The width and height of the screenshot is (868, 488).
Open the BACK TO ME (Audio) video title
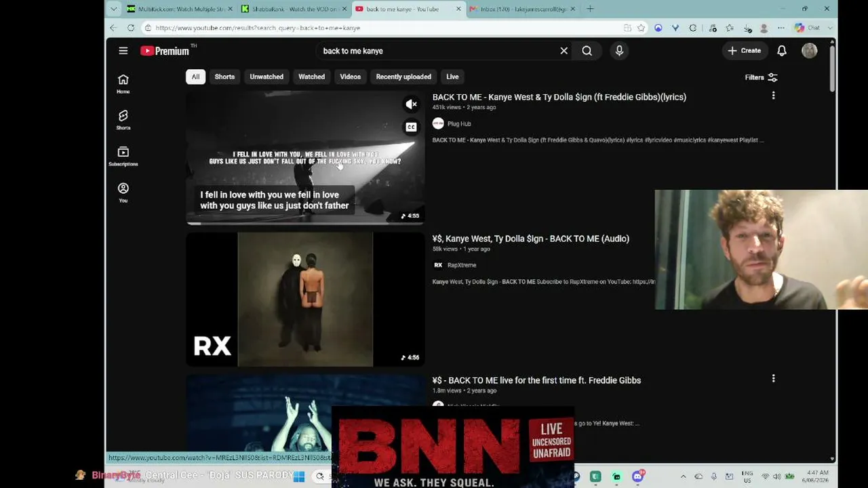coord(531,239)
